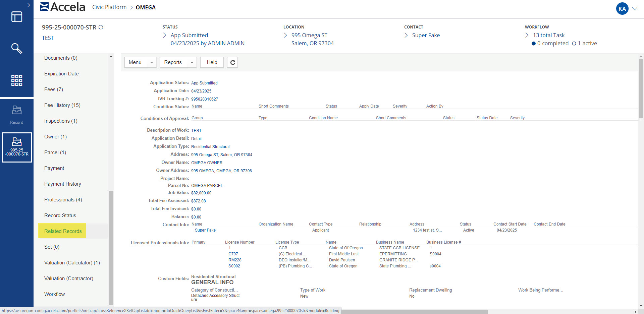Open the dashboard layout icon in sidebar
This screenshot has height=314, width=644.
16,17
